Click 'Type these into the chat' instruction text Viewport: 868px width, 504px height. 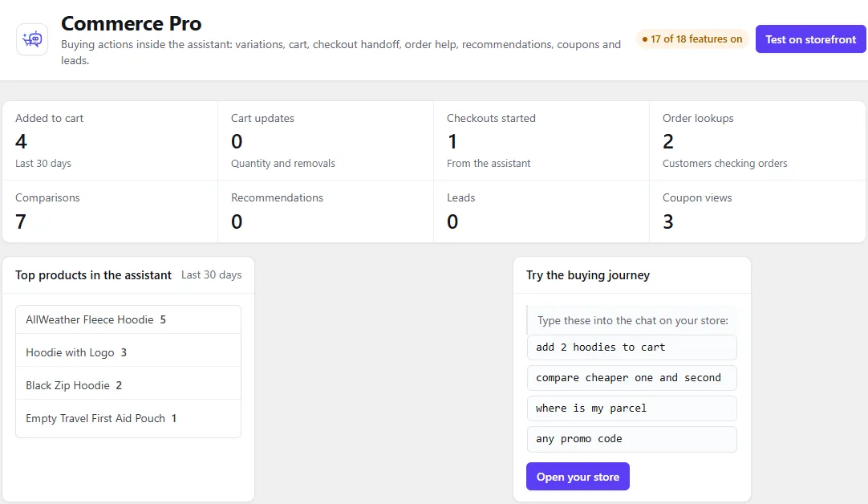[x=633, y=321]
